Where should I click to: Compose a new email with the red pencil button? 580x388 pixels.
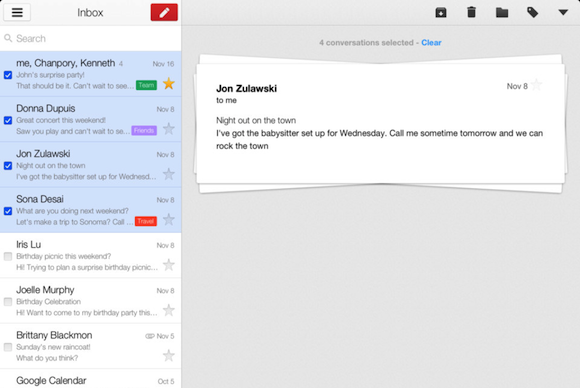(x=164, y=12)
